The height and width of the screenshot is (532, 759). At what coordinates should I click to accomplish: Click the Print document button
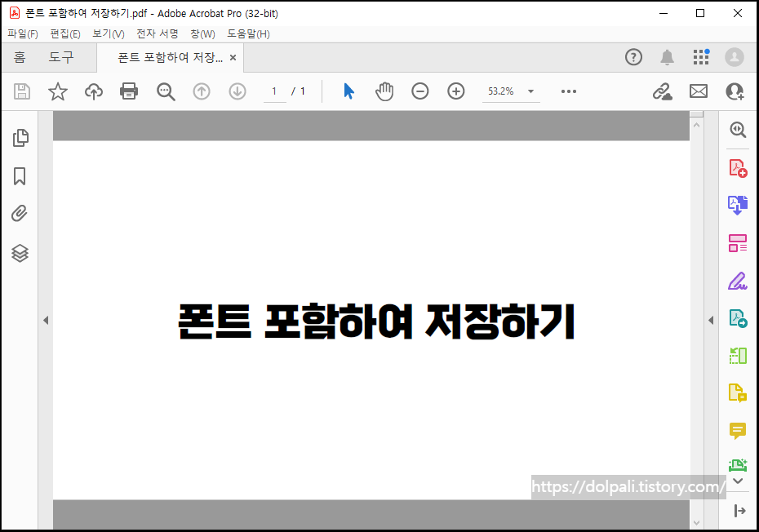tap(128, 91)
